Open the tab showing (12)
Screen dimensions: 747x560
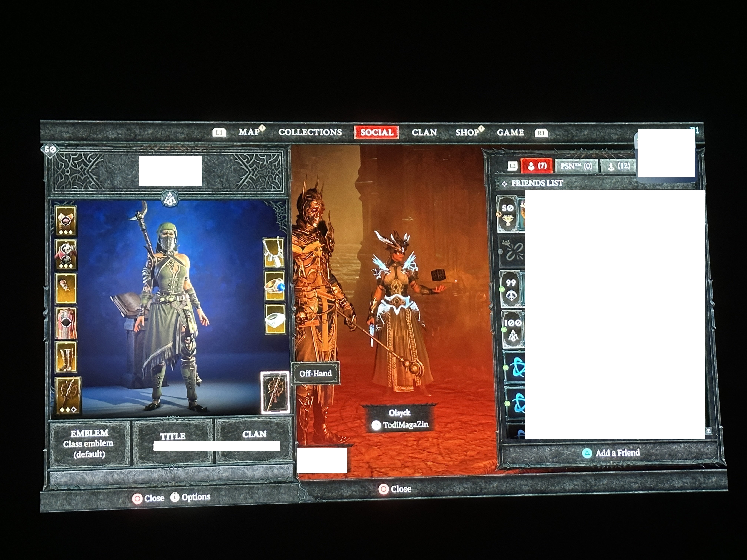(x=619, y=166)
